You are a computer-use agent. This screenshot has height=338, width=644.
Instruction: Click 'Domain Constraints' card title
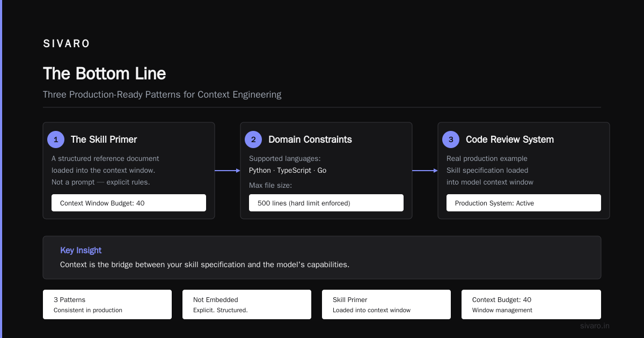(310, 139)
